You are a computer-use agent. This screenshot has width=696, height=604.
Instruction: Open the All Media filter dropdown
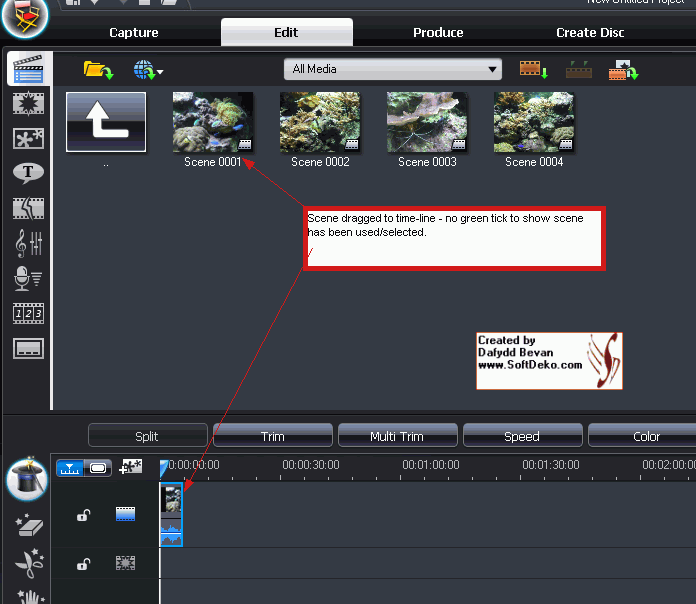pos(393,69)
